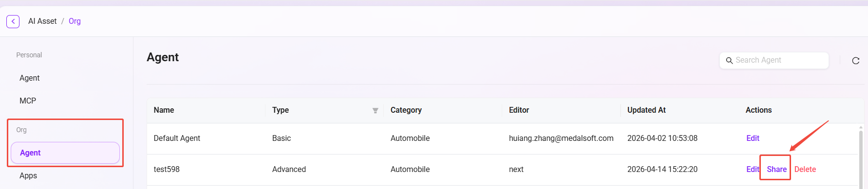Screen dimensions: 868x189
Task: Open the Org breadcrumb
Action: 75,21
